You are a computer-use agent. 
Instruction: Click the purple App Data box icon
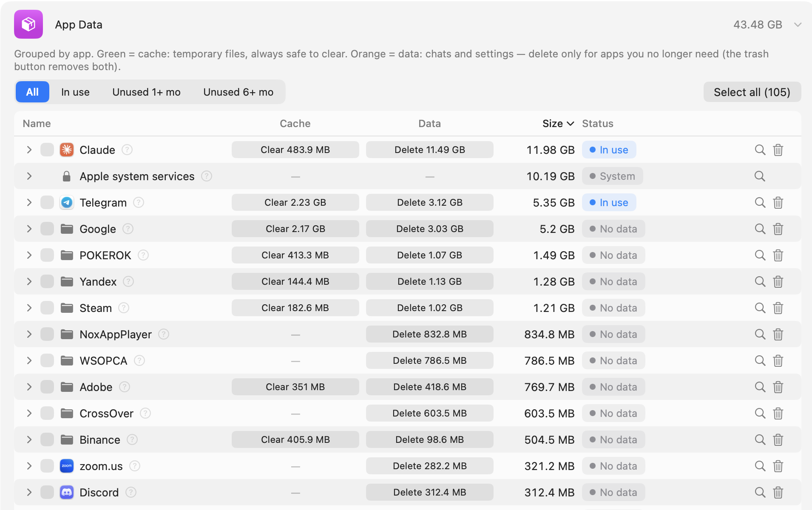coord(28,24)
